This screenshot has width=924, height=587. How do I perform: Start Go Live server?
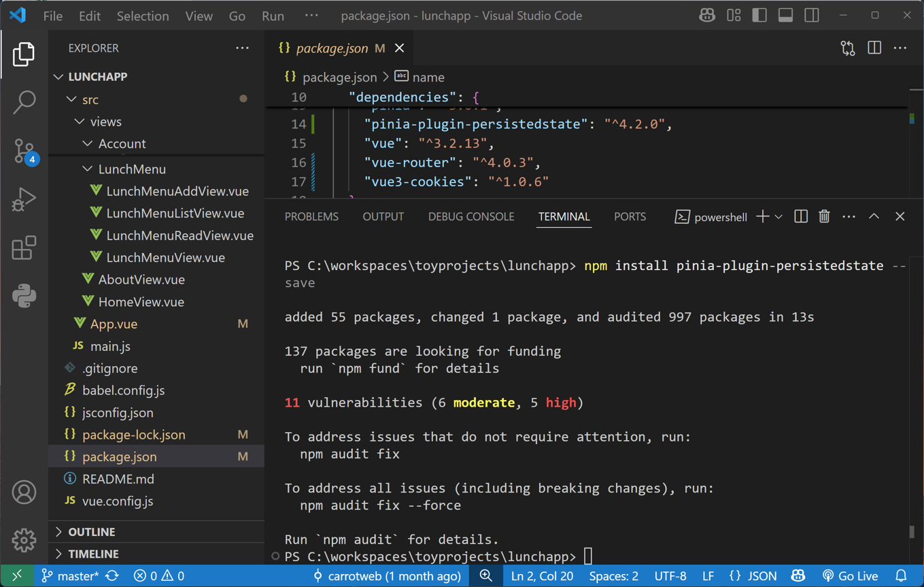click(x=850, y=575)
